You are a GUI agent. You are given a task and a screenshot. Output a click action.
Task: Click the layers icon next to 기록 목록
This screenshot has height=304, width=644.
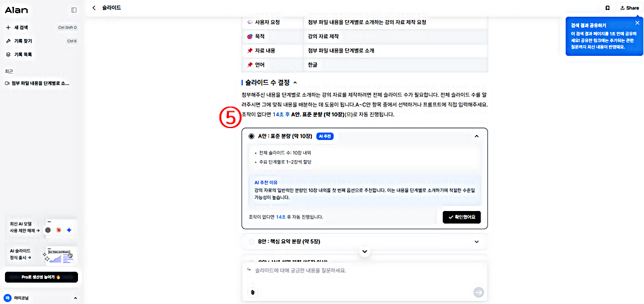[x=8, y=54]
